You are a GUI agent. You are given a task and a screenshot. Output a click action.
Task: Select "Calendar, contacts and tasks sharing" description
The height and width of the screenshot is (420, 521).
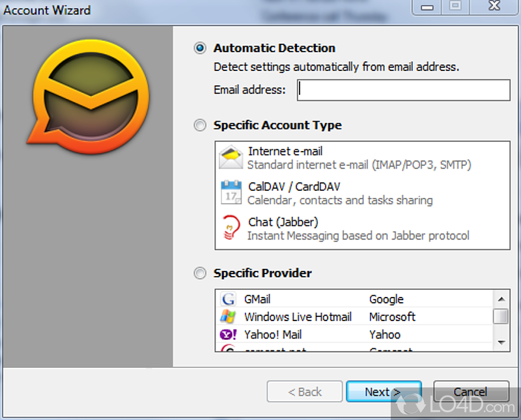(x=340, y=201)
